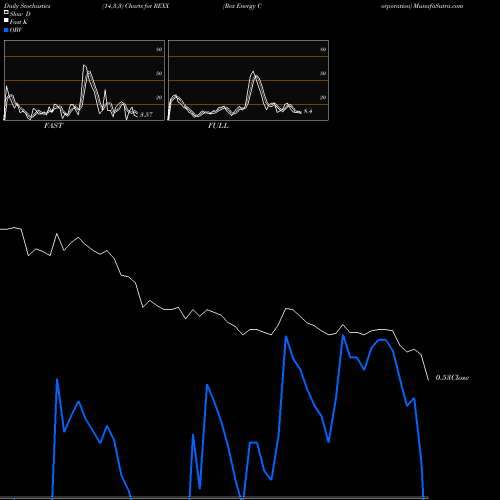This screenshot has height=500, width=500.
Task: Click the 50 axis label in FULL chart
Action: pyautogui.click(x=323, y=73)
